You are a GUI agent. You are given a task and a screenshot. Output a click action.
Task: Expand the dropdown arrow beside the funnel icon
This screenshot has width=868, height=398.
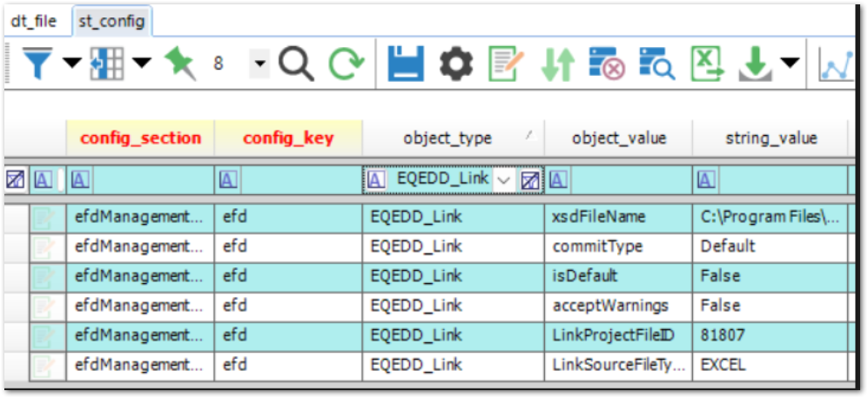click(71, 64)
